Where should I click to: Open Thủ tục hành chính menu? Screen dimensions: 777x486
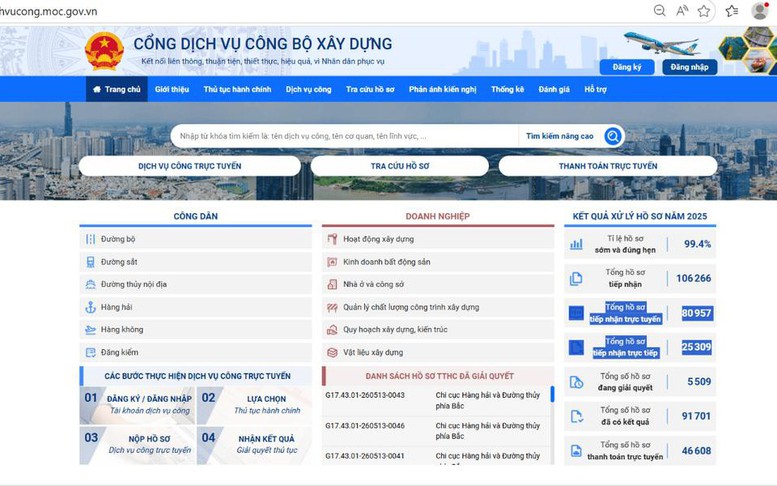click(x=237, y=89)
